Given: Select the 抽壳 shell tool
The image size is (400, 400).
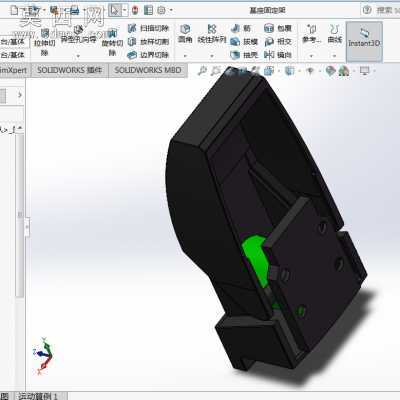Looking at the screenshot, I should click(x=244, y=55).
